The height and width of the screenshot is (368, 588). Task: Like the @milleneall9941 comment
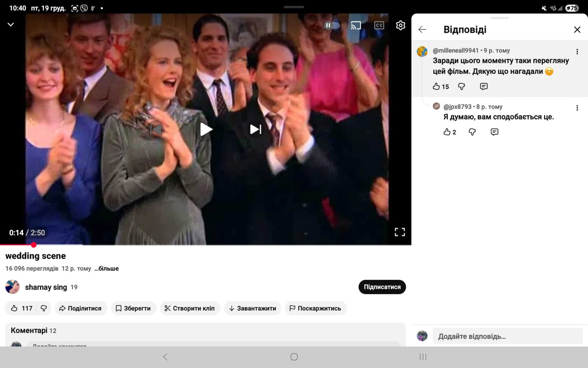coord(436,86)
